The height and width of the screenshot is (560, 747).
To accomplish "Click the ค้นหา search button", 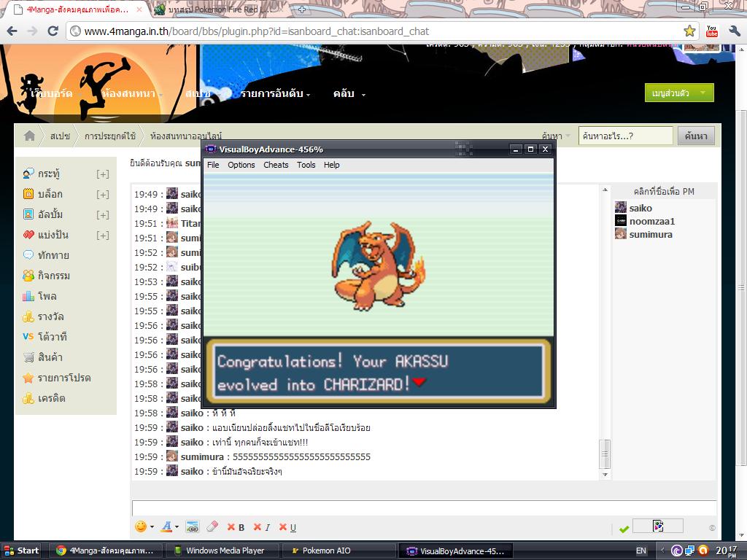I will [695, 136].
